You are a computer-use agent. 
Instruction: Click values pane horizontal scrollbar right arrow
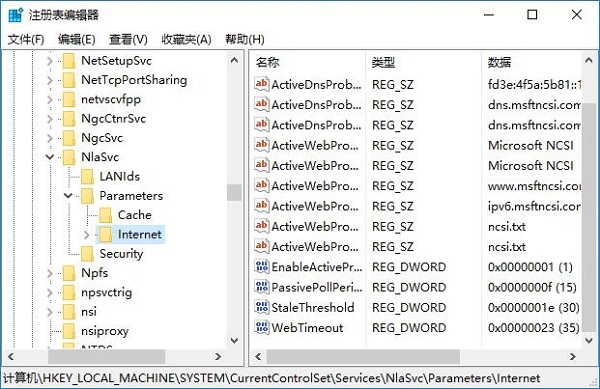click(x=572, y=356)
